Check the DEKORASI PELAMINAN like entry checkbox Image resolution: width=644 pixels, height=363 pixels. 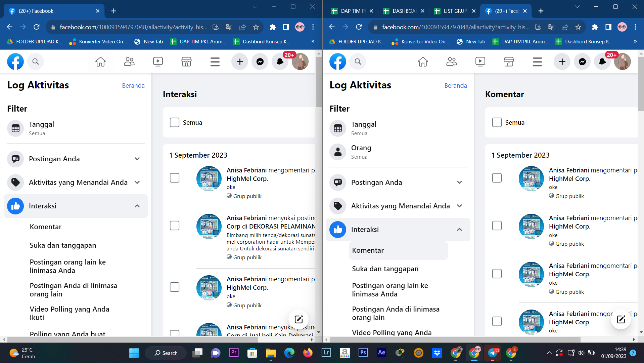(x=175, y=226)
